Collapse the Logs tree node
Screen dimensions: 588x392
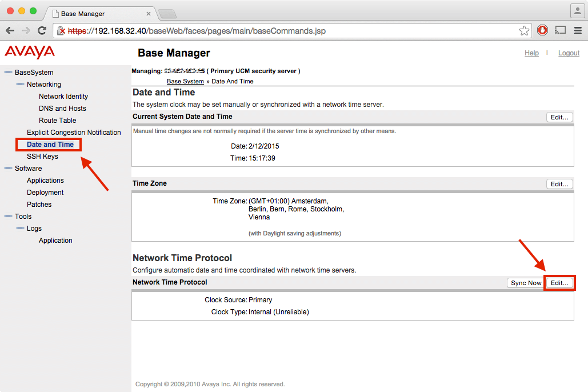(x=20, y=228)
